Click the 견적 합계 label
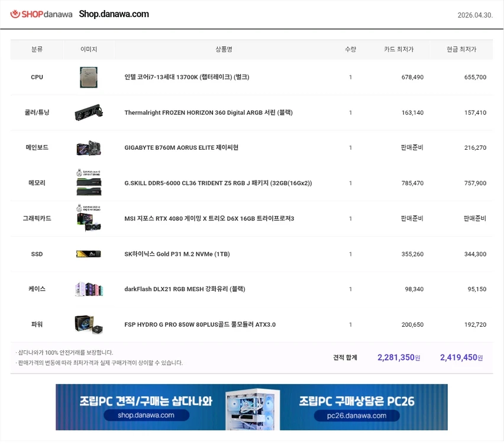Screen dimensions: 504x444 [345, 358]
